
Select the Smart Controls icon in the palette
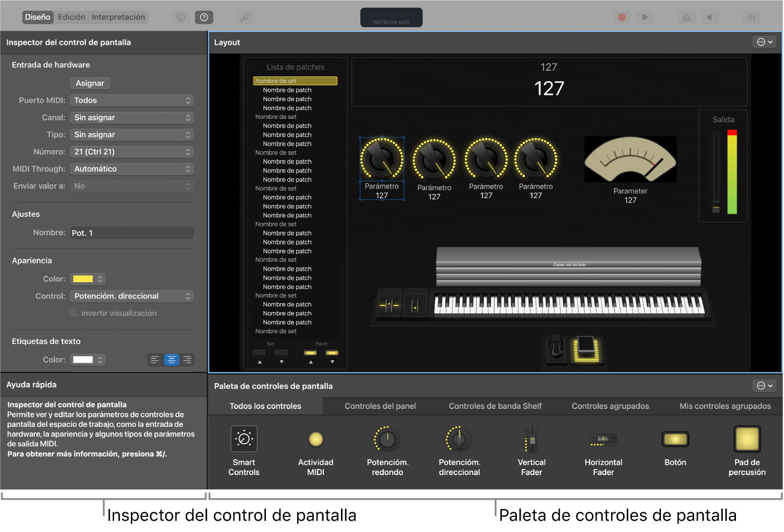pos(244,438)
